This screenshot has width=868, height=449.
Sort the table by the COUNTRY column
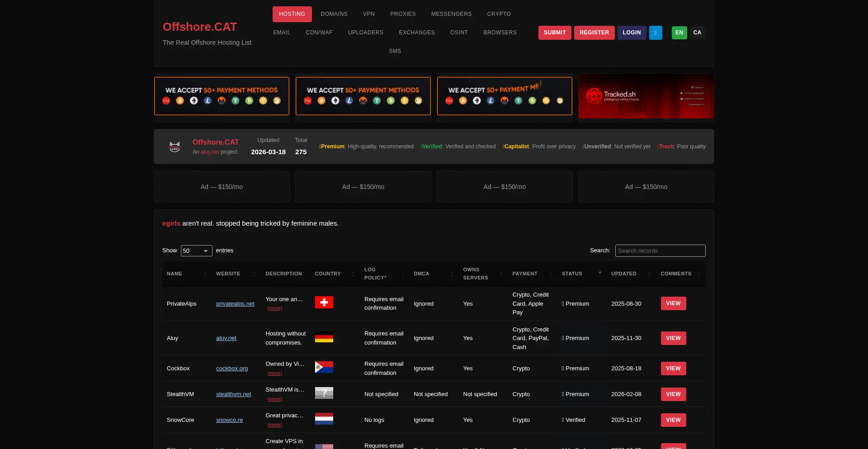(335, 274)
